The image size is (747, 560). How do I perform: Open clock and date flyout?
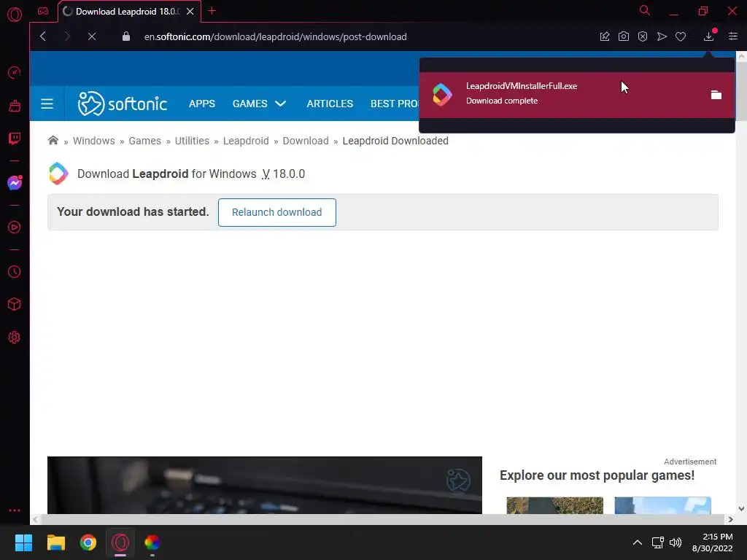point(713,542)
